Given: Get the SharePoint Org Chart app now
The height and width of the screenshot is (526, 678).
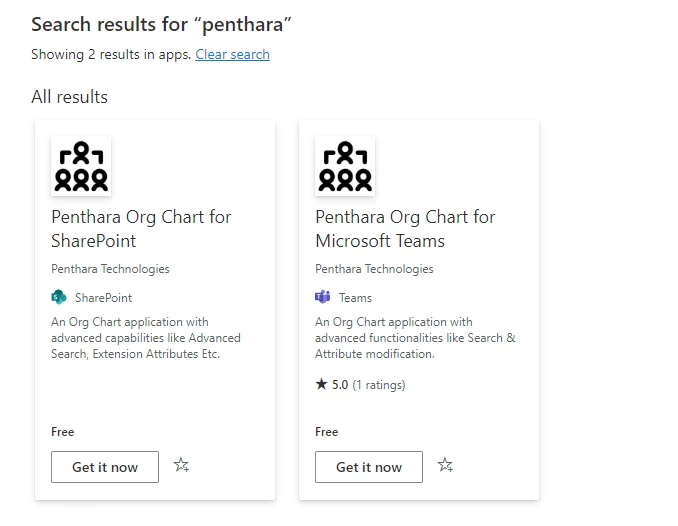Looking at the screenshot, I should (x=105, y=467).
